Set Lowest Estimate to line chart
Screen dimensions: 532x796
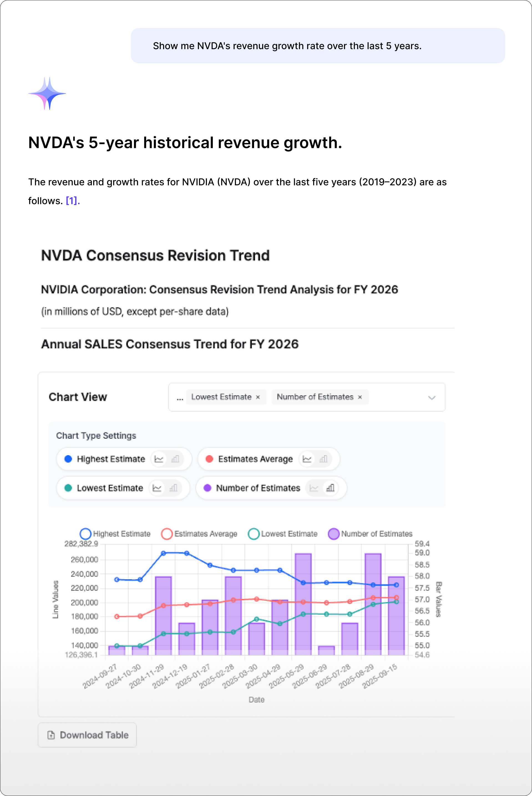(x=157, y=488)
